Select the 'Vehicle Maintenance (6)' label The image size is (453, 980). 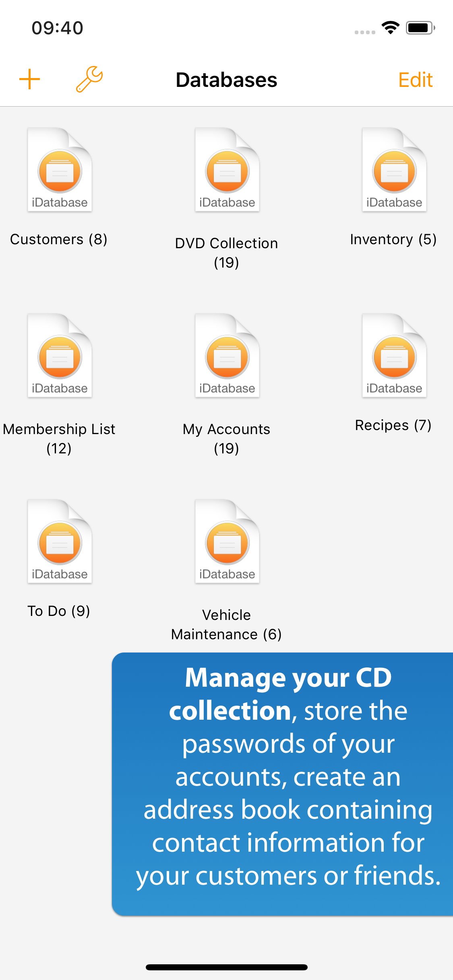227,625
